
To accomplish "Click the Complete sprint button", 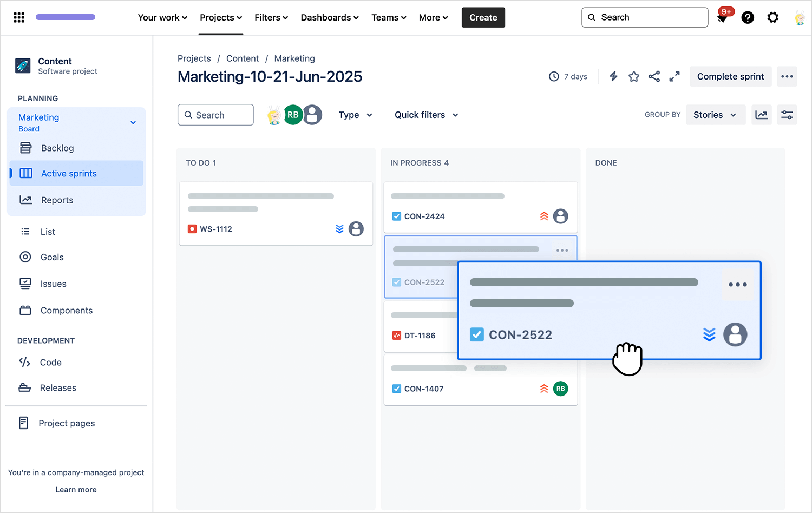I will pos(731,76).
